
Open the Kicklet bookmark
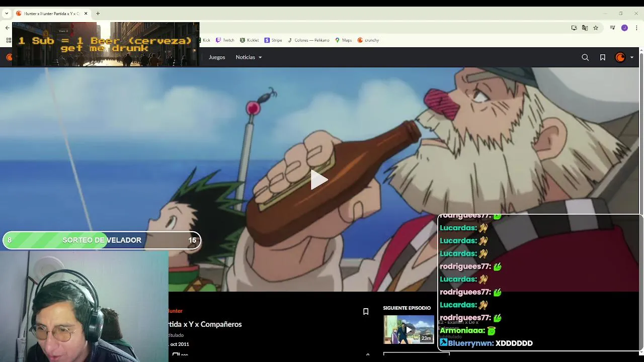(x=250, y=40)
